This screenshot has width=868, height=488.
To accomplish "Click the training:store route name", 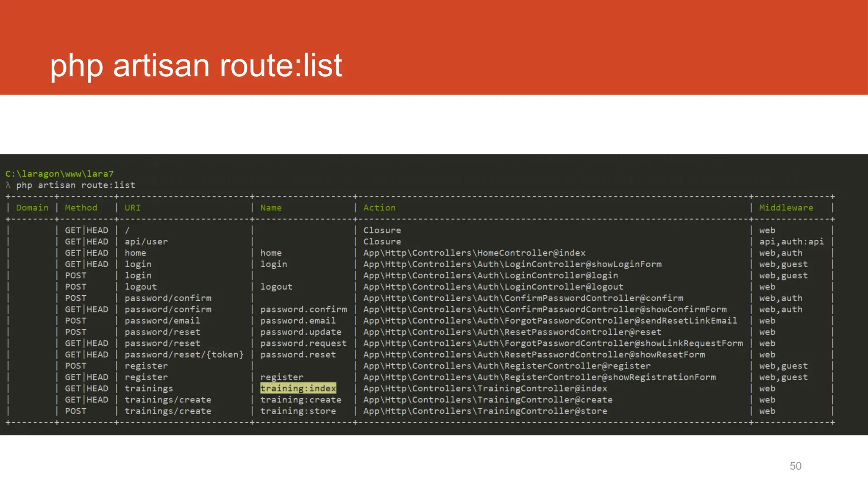I will tap(298, 411).
